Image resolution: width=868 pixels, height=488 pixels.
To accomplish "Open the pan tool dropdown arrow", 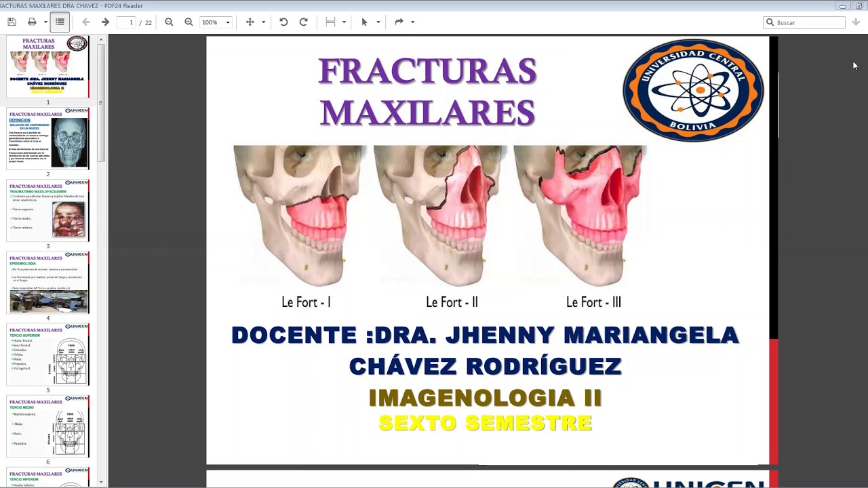I will tap(263, 22).
